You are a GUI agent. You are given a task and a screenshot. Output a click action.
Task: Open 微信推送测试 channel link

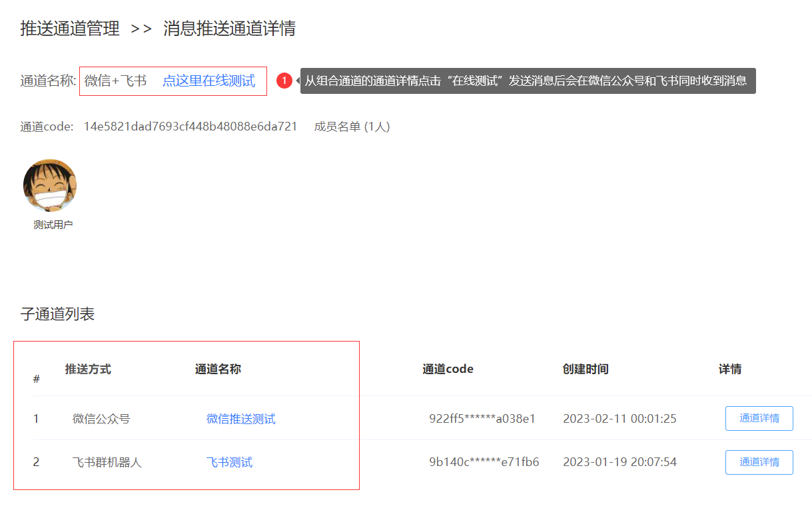pyautogui.click(x=241, y=419)
